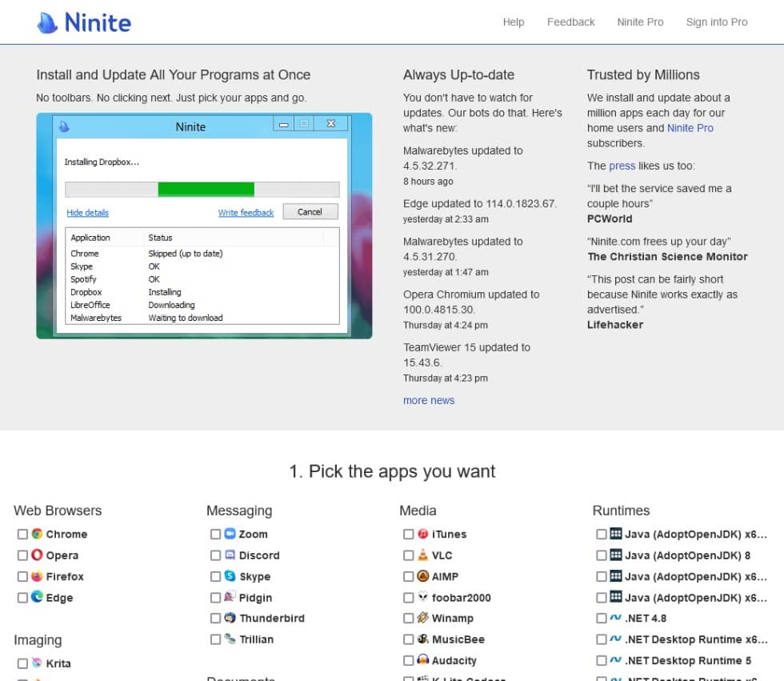Click the Edge browser icon
Screen dimensions: 784x681
37,596
